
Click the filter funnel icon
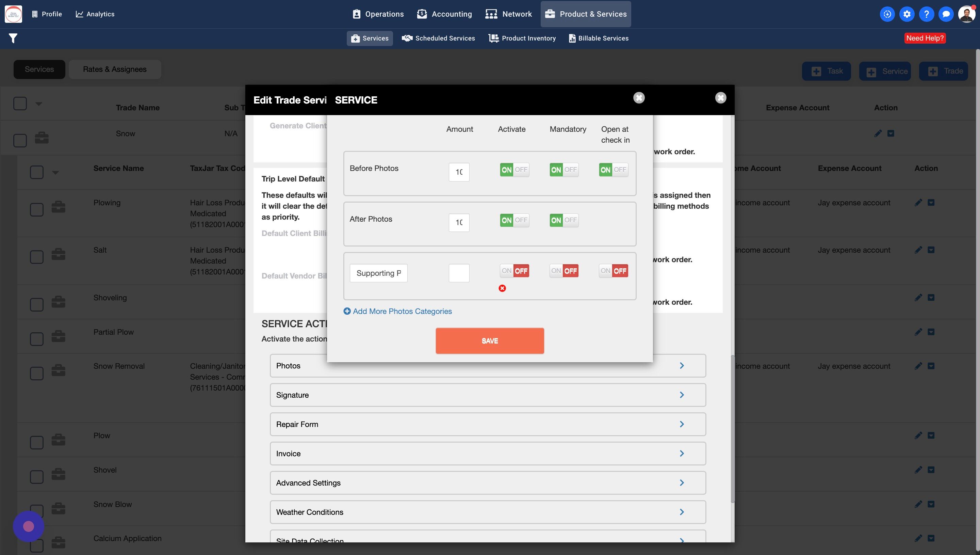[x=13, y=38]
